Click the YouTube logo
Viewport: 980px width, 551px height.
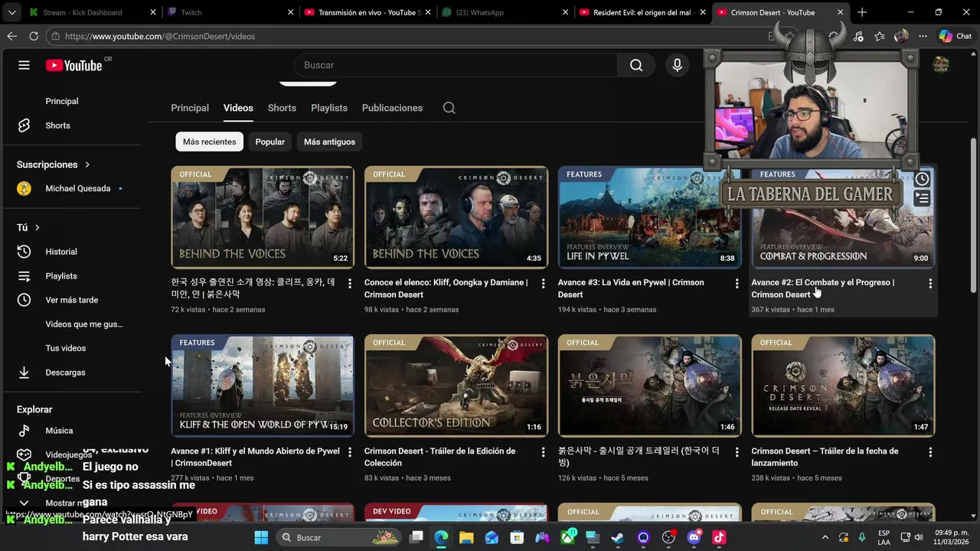click(74, 65)
